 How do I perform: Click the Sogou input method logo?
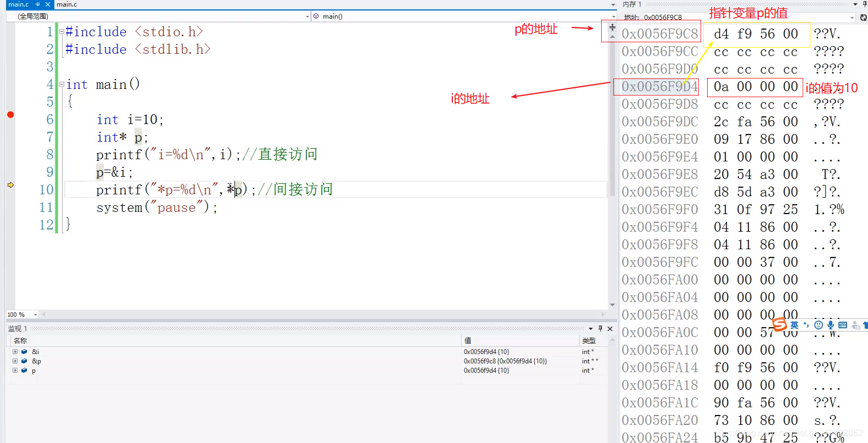(x=780, y=324)
